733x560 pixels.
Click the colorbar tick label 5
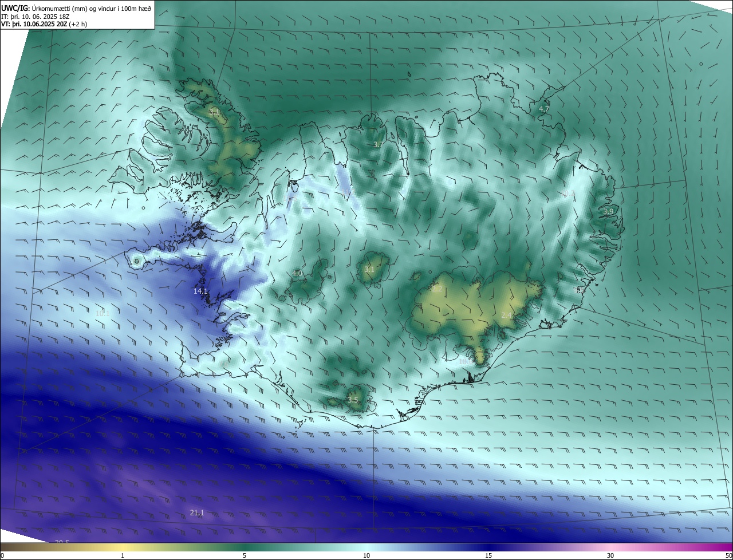point(245,555)
